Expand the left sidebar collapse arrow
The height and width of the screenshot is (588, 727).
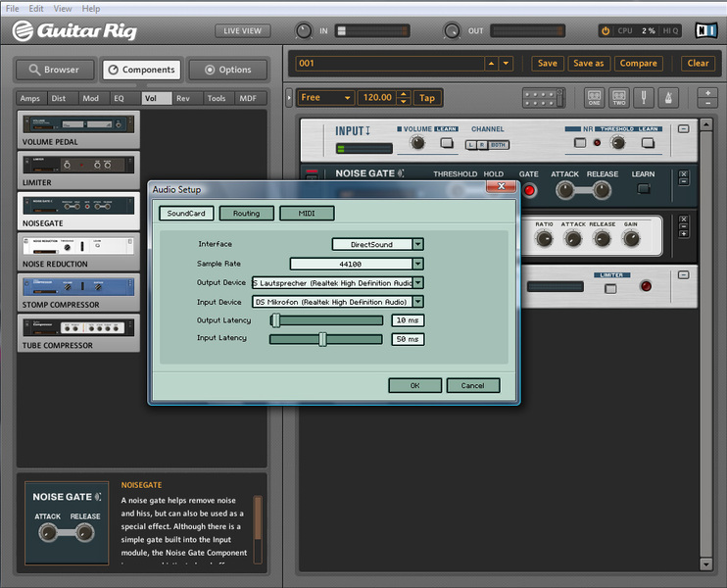coord(289,98)
